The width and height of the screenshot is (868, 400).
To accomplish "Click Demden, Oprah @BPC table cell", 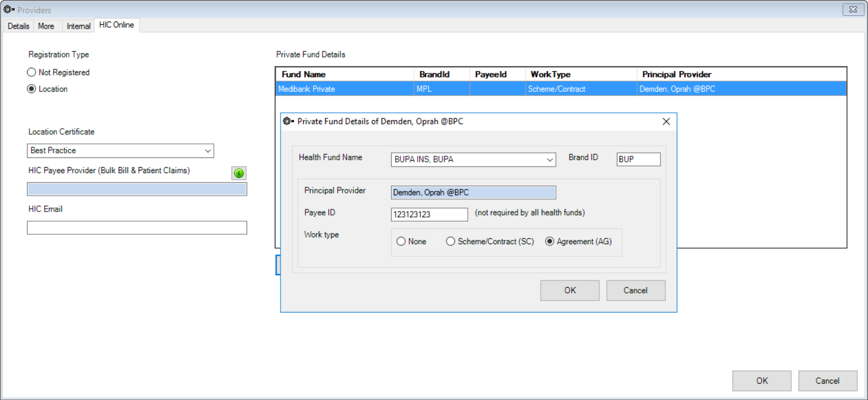I will [742, 89].
